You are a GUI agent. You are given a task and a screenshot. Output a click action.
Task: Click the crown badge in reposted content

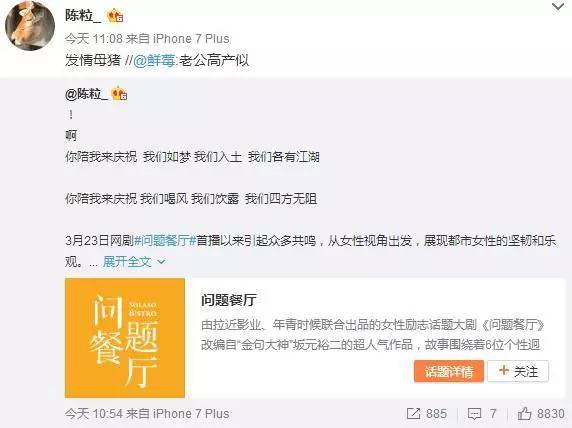tap(119, 94)
